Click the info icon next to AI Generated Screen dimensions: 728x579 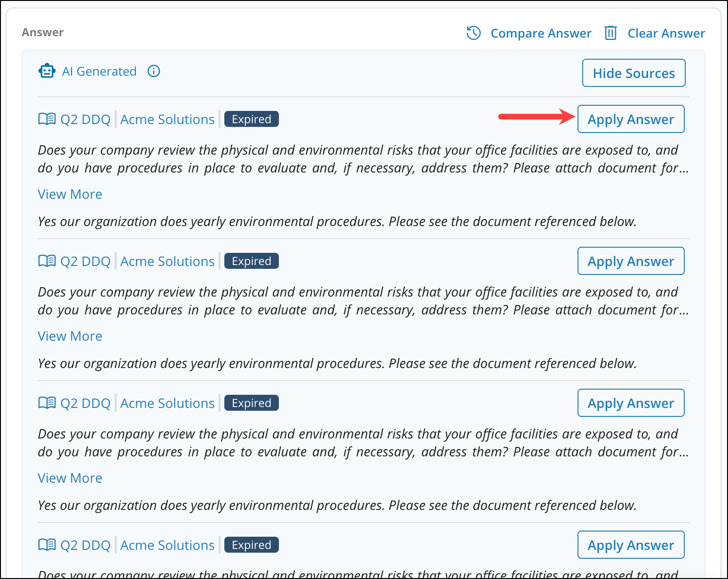pos(154,71)
